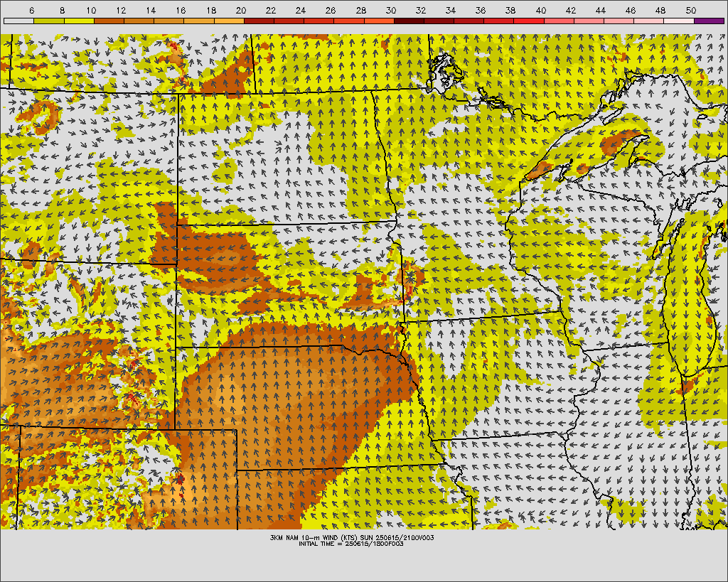Click the swatch between 12 and 14
The image size is (728, 582).
coord(139,21)
